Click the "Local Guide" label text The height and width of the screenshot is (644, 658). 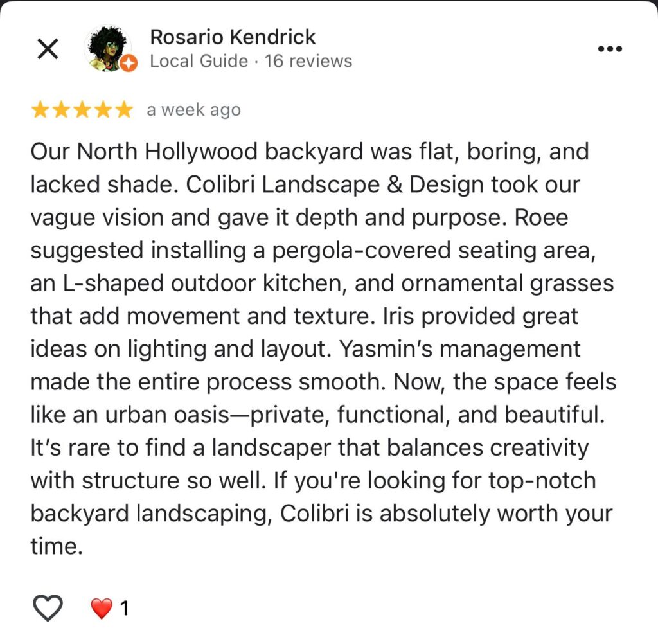coord(199,61)
